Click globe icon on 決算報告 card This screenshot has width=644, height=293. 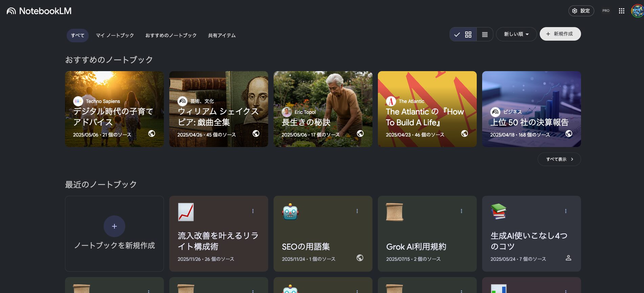click(x=569, y=133)
